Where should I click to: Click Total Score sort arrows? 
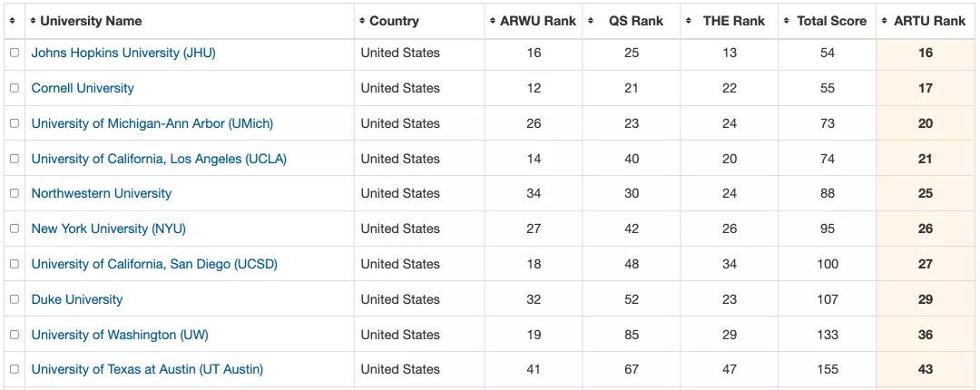click(x=787, y=21)
